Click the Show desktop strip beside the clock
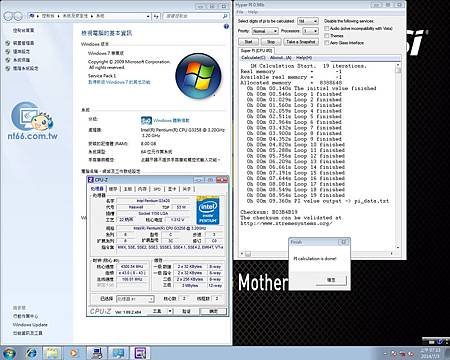The width and height of the screenshot is (450, 360). pos(447,353)
